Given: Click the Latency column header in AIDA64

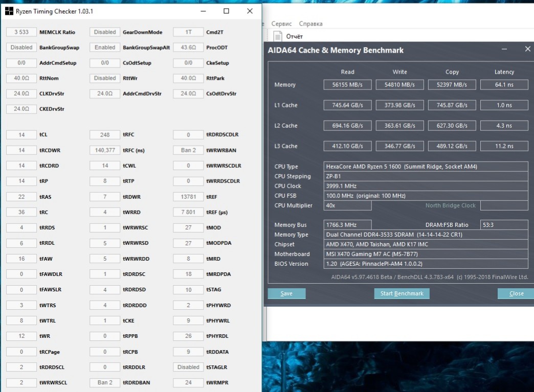Looking at the screenshot, I should click(504, 72).
